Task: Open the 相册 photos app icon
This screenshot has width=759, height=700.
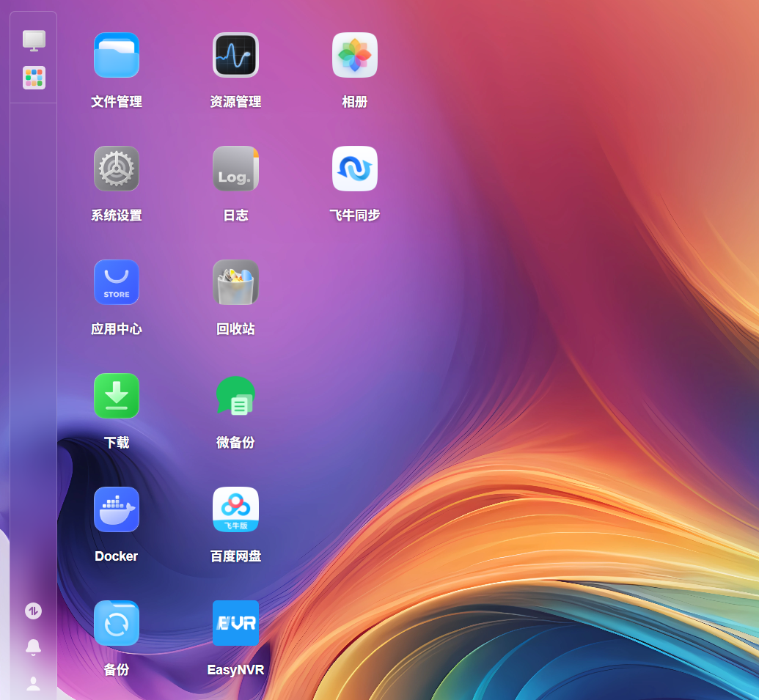Action: (354, 55)
